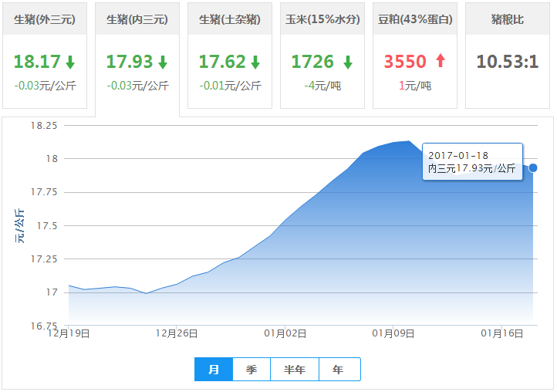557x392 pixels.
Task: Click the 12月26日 date axis label
Action: pyautogui.click(x=177, y=333)
